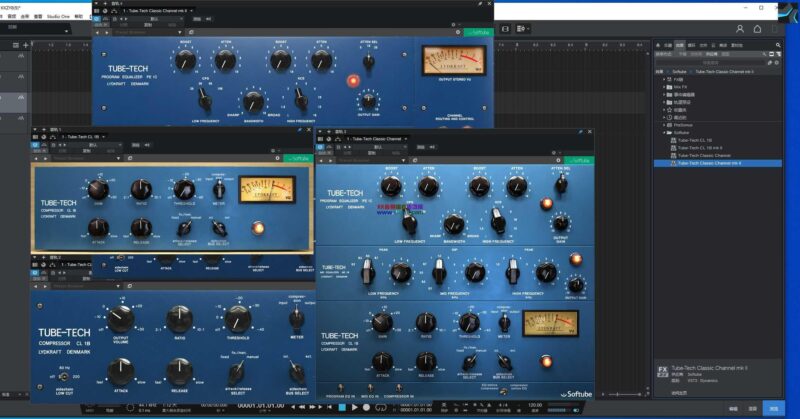Select highlighted Tube-Tech Classic Channel mk II entry

tap(717, 163)
